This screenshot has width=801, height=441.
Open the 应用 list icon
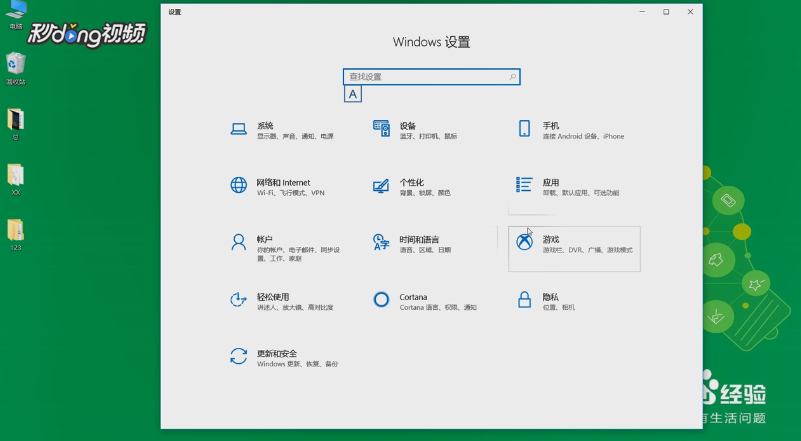[524, 184]
